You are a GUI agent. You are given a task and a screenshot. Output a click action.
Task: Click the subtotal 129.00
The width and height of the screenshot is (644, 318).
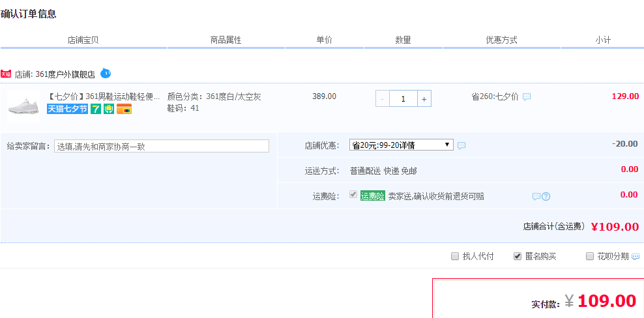pyautogui.click(x=625, y=96)
